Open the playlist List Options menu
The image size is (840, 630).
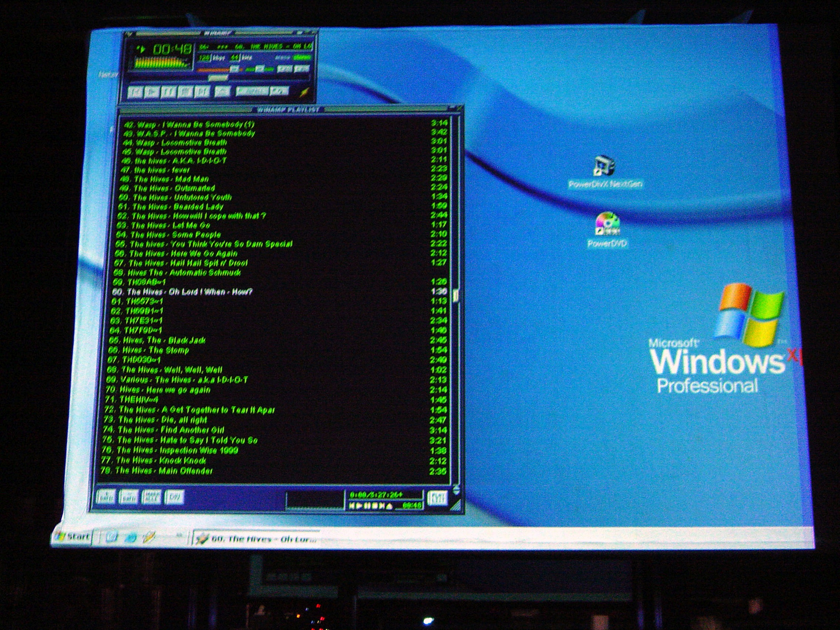pos(437,498)
